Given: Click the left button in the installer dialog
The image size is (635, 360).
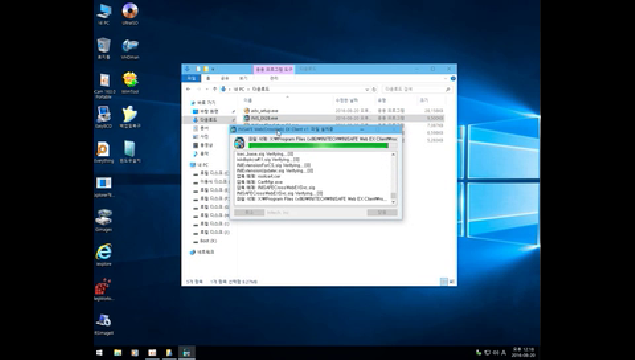Looking at the screenshot, I should click(x=249, y=212).
